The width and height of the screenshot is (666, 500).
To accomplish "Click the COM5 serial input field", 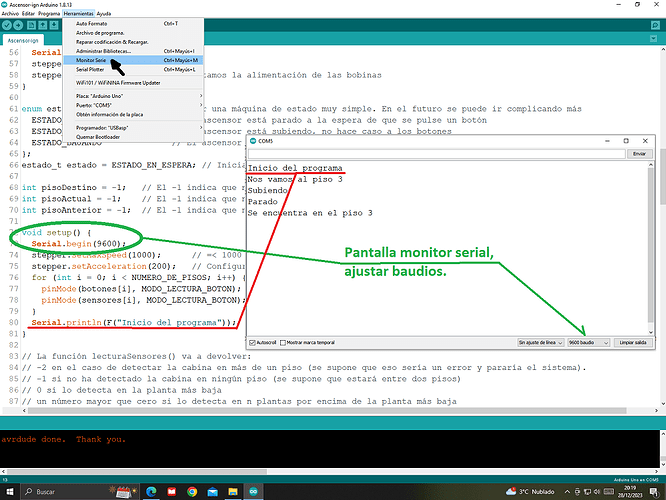I will [437, 154].
